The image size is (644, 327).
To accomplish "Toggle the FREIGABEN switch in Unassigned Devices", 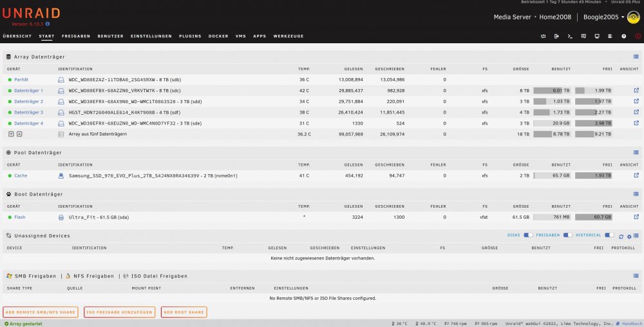I will click(568, 235).
